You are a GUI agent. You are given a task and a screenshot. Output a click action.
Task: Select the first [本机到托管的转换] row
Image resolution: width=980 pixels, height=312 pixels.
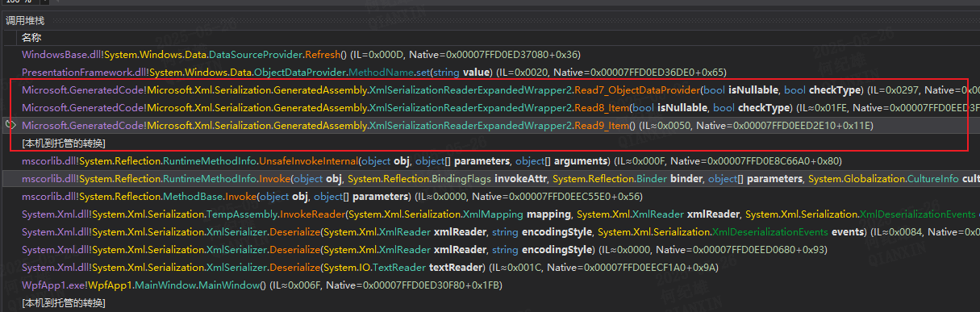coord(64,143)
